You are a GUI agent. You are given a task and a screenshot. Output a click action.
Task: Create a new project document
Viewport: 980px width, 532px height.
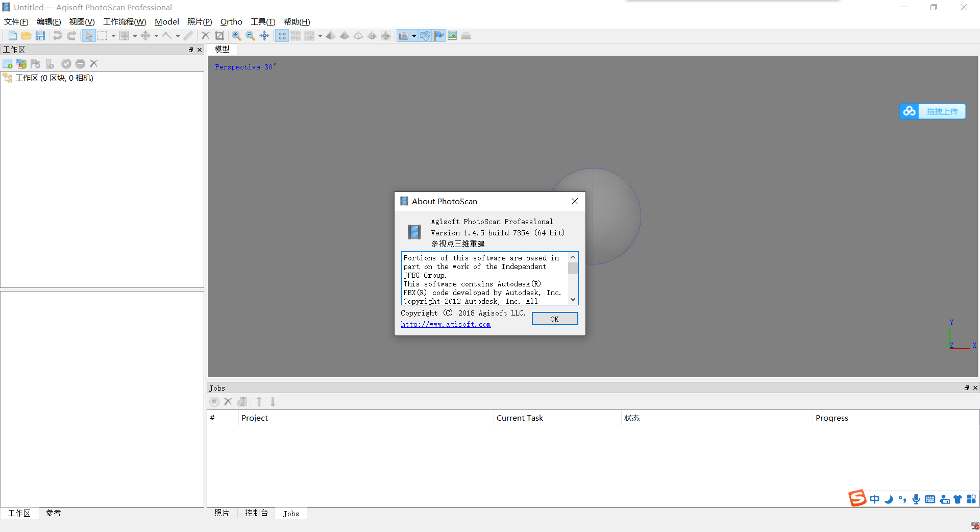point(13,36)
